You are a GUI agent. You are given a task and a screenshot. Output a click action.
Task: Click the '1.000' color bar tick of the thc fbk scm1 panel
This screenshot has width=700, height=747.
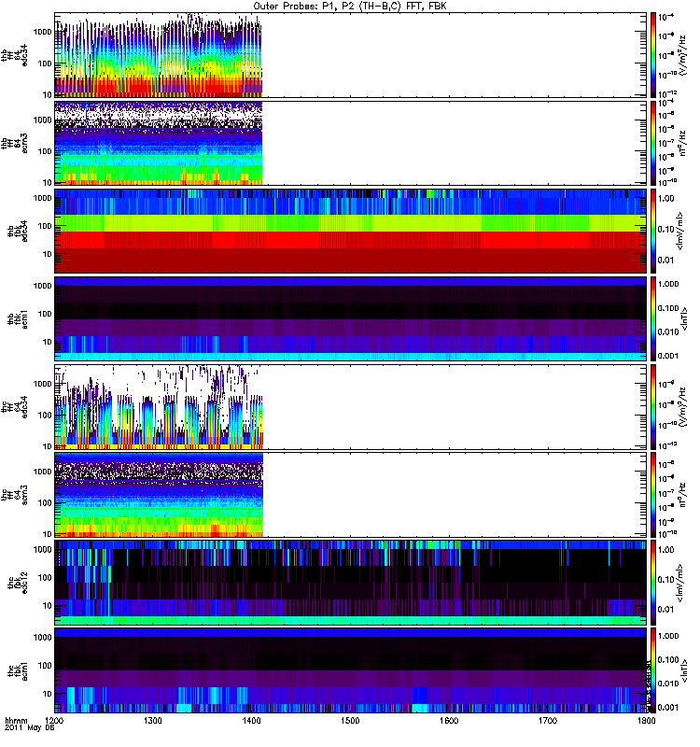[668, 637]
